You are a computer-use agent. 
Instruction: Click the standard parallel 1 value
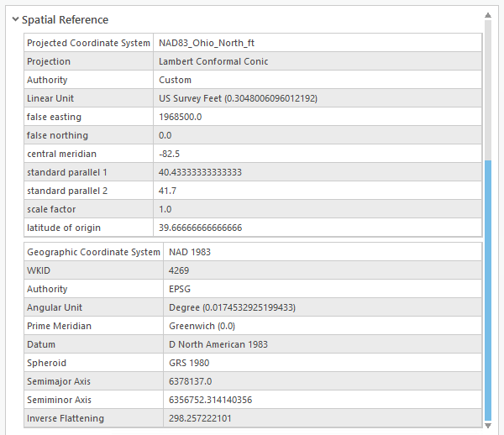tap(200, 172)
